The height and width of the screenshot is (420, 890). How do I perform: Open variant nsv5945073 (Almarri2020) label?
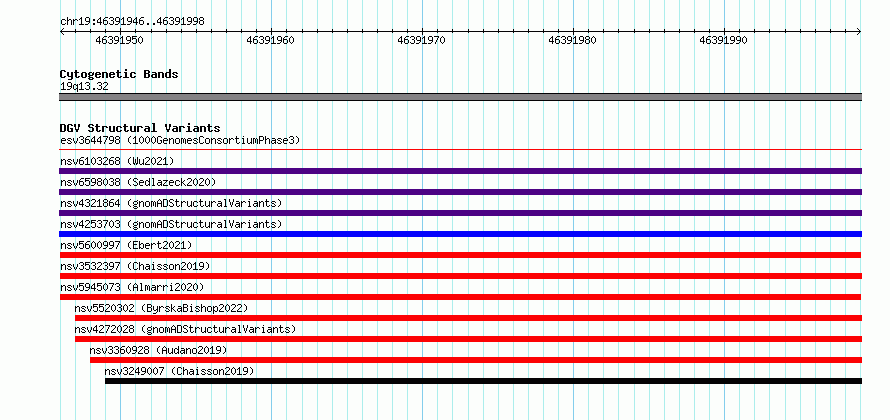tap(132, 287)
